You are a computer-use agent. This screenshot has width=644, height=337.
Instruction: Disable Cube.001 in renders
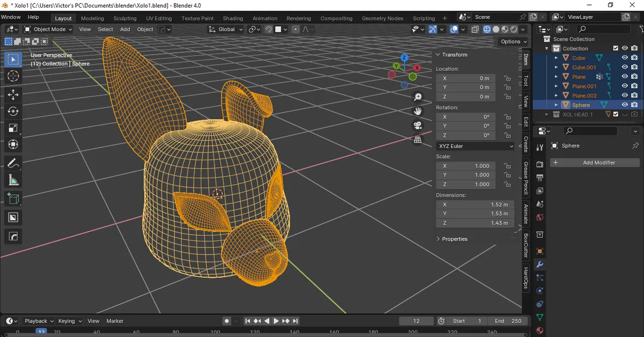634,67
